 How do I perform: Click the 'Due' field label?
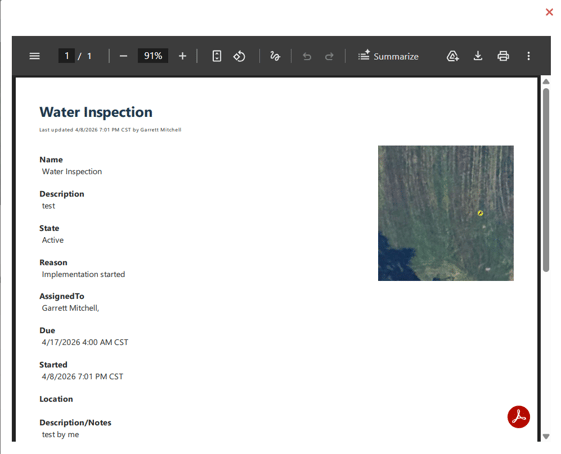coord(47,331)
